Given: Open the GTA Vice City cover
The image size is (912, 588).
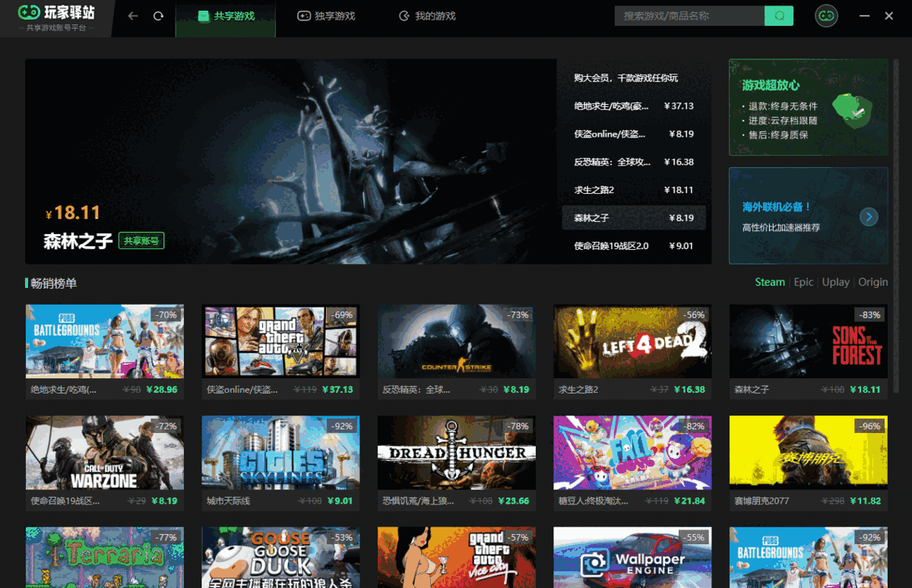Looking at the screenshot, I should pos(457,558).
